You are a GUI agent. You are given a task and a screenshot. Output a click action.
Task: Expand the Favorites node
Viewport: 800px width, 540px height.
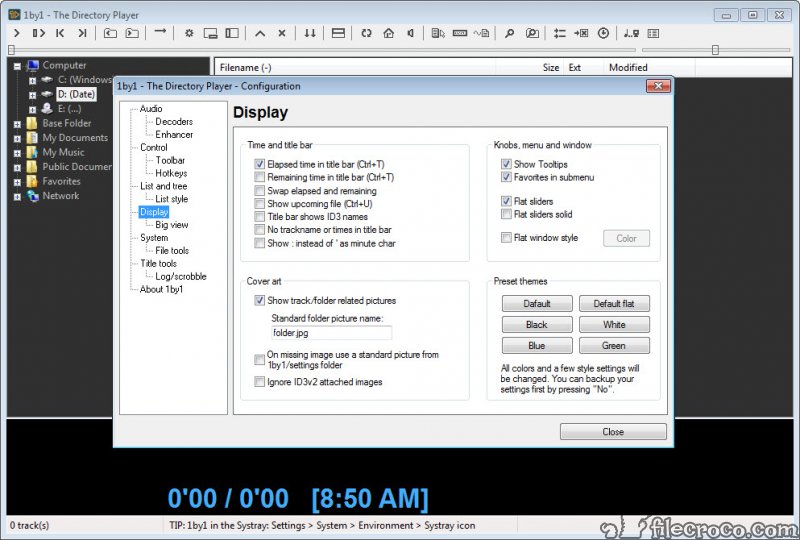[17, 182]
